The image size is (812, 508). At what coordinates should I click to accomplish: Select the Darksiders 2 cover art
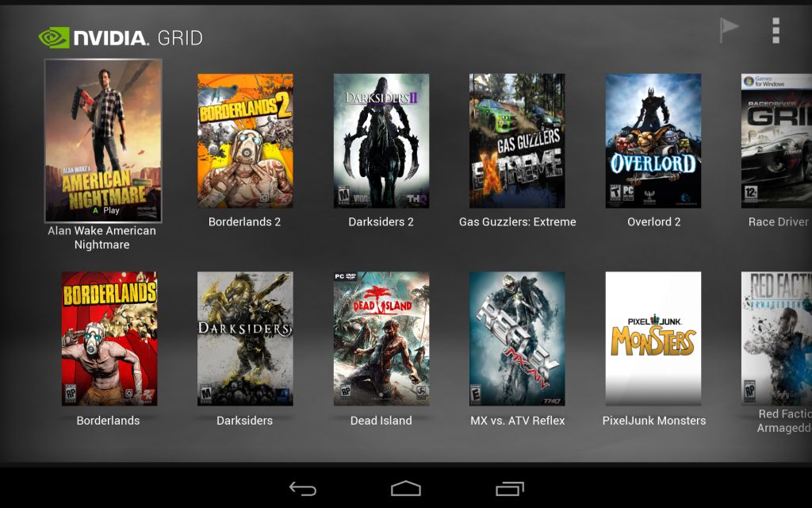tap(381, 140)
